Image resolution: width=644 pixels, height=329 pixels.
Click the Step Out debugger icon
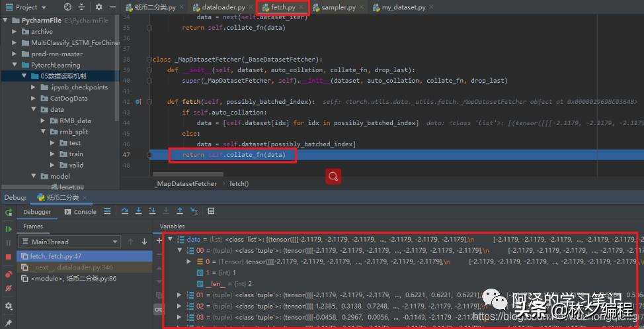tap(179, 212)
